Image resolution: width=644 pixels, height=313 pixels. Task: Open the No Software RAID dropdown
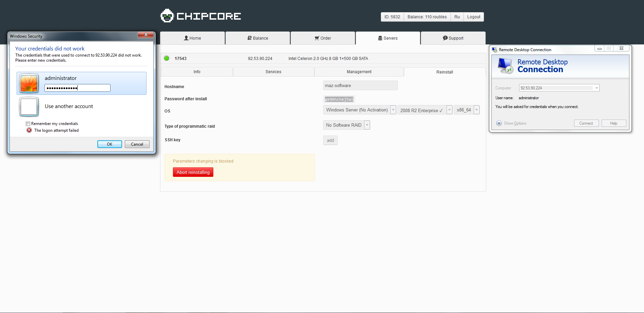pyautogui.click(x=367, y=125)
